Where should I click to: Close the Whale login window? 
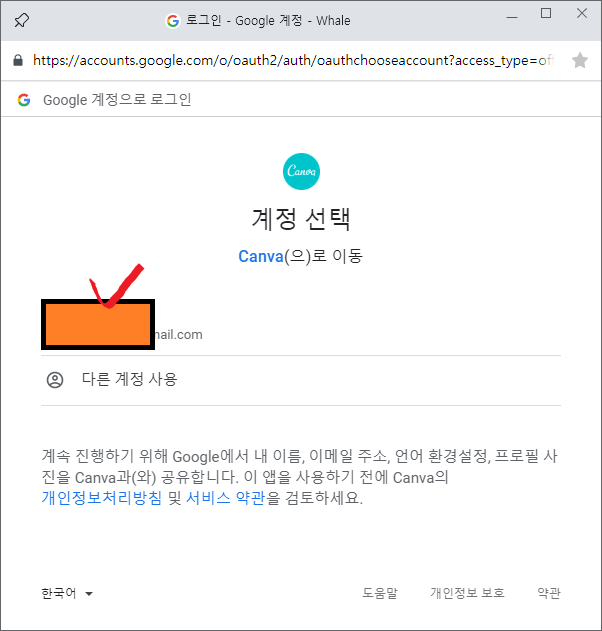click(582, 13)
